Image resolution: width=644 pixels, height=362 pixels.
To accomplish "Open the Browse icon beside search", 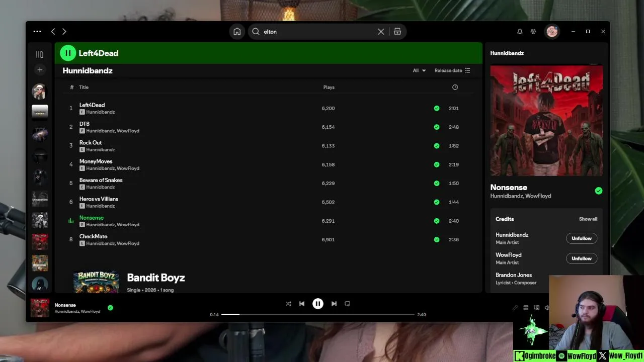I will pyautogui.click(x=397, y=32).
